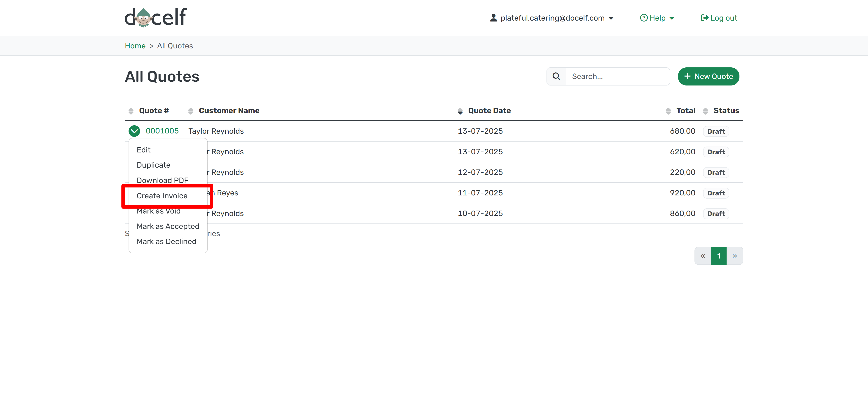This screenshot has width=868, height=420.
Task: Select page 1 in pagination
Action: (x=719, y=256)
